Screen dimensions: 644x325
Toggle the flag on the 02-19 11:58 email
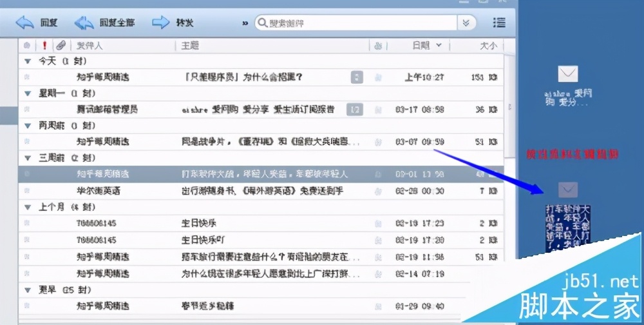(x=378, y=257)
